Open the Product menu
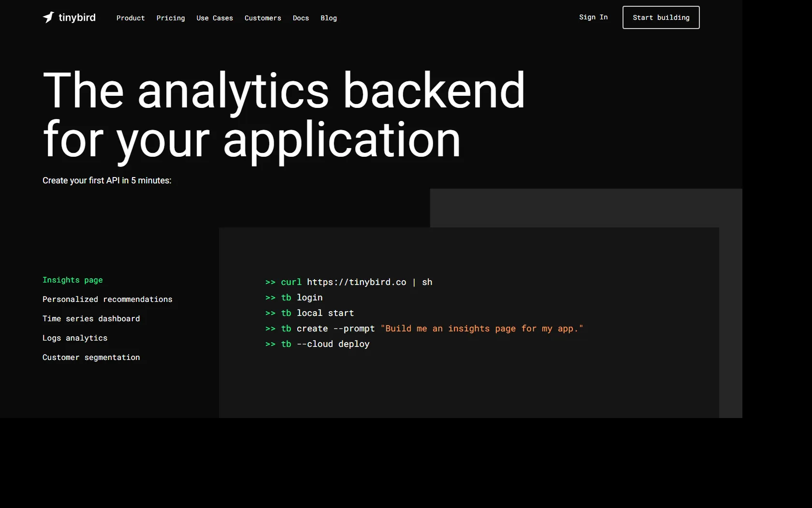The height and width of the screenshot is (508, 812). [130, 18]
